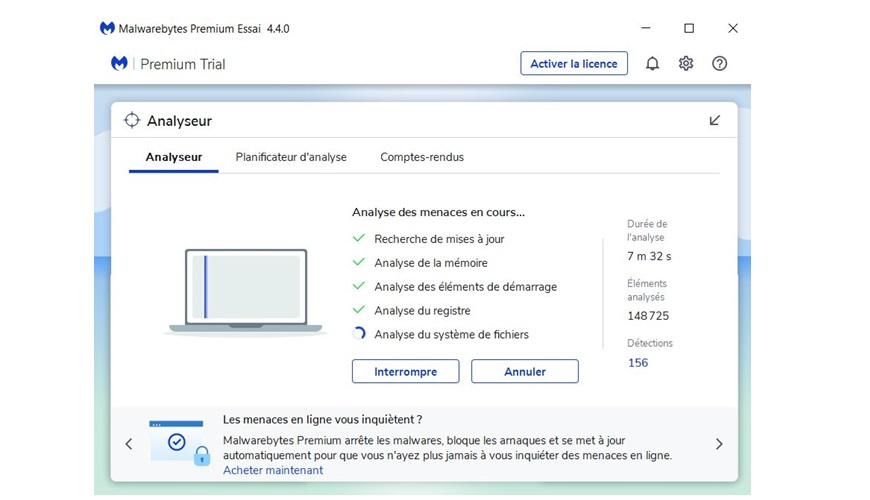Open settings via the gear icon
Screen dimensions: 870x500
pos(686,63)
